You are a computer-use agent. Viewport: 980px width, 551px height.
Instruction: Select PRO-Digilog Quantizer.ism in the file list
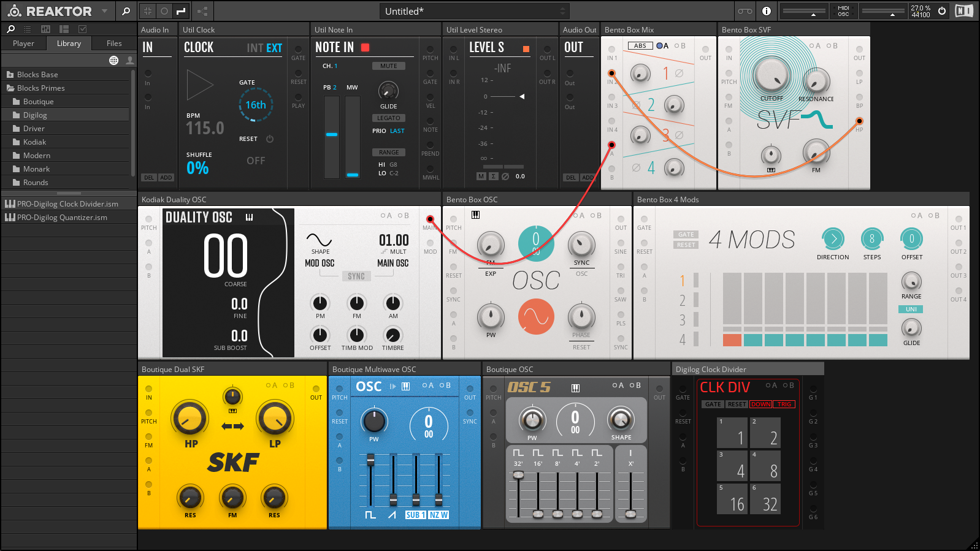(62, 218)
